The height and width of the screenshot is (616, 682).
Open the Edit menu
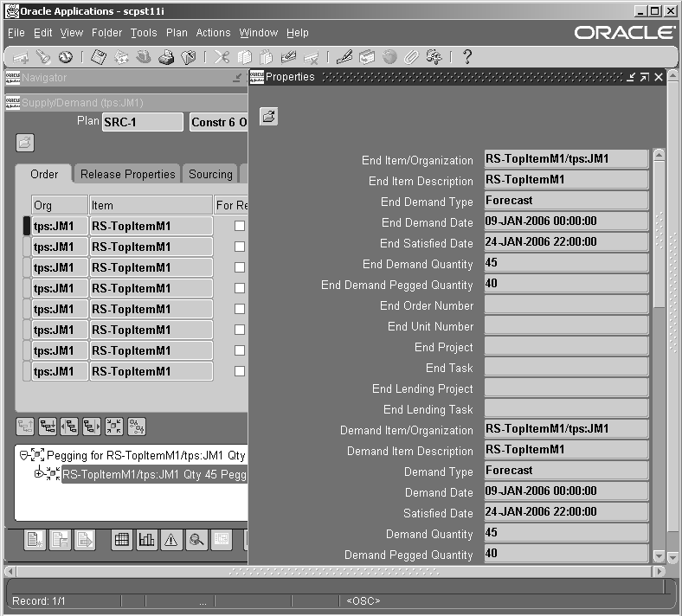click(x=42, y=33)
